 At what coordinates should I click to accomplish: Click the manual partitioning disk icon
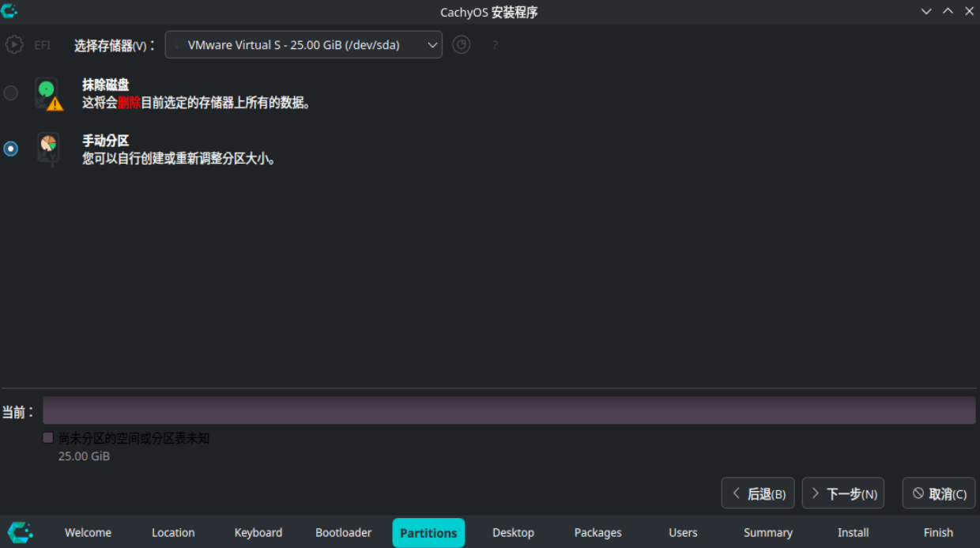(x=49, y=149)
